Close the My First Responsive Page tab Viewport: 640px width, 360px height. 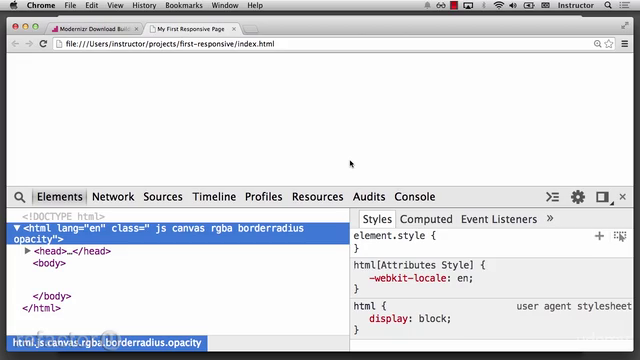point(234,29)
